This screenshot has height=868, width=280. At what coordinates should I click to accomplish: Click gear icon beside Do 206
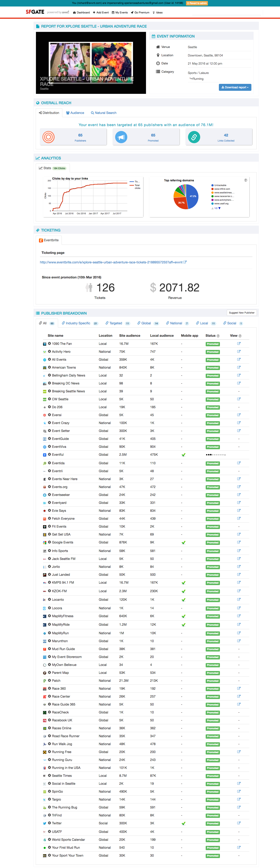click(49, 407)
